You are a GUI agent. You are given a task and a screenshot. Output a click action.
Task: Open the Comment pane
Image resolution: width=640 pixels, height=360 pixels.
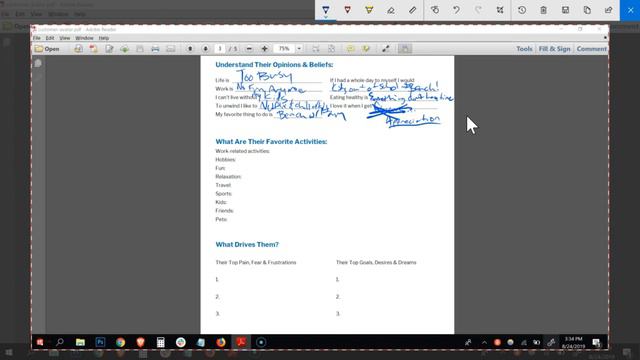(591, 49)
